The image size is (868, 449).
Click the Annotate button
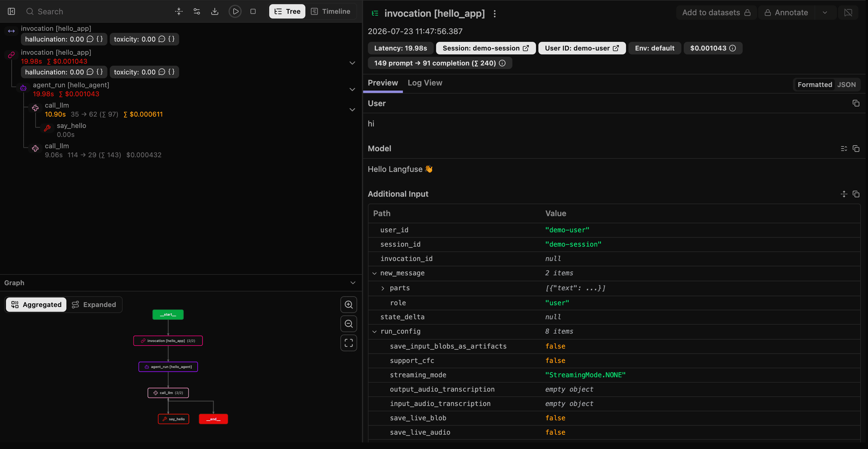pyautogui.click(x=786, y=13)
